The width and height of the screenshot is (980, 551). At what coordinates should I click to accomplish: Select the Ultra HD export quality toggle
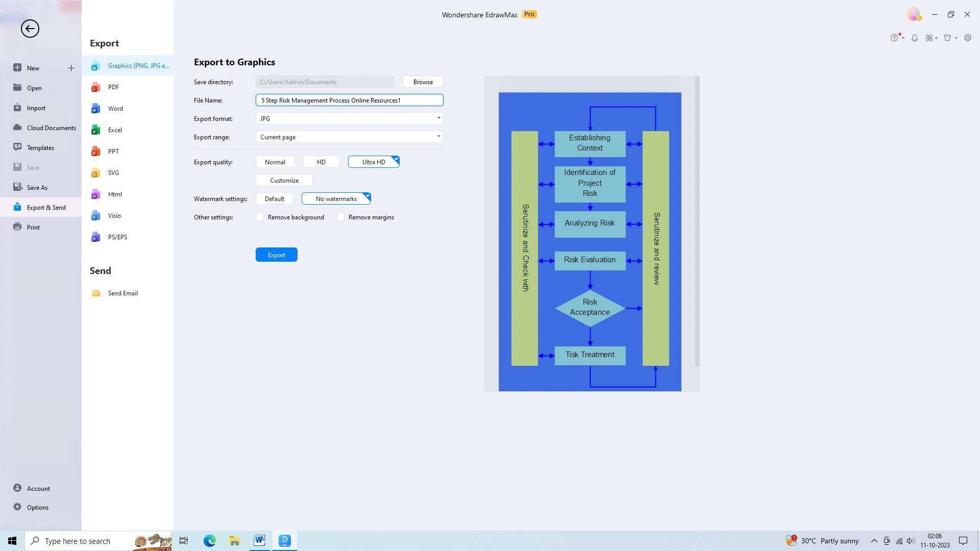coord(374,161)
